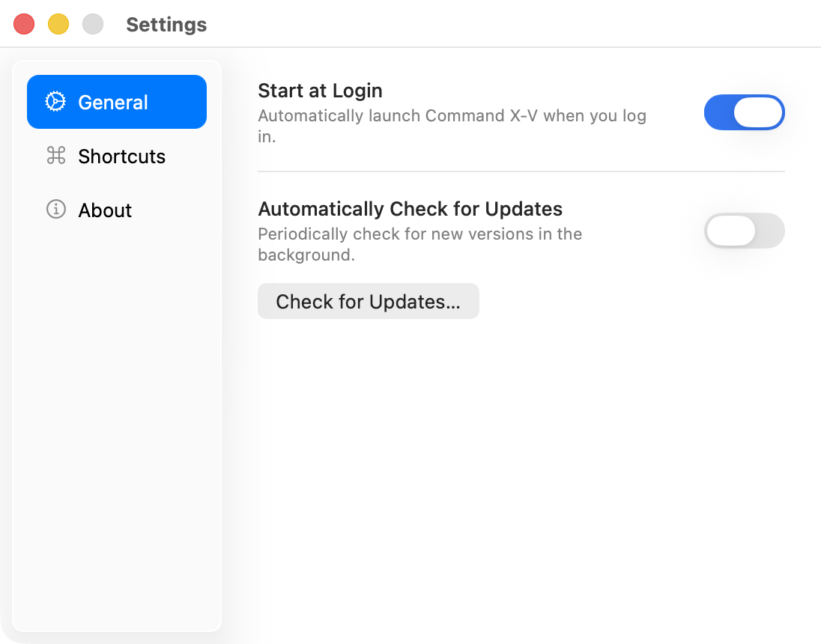
Task: Minimize the window using the yellow button
Action: coord(58,24)
